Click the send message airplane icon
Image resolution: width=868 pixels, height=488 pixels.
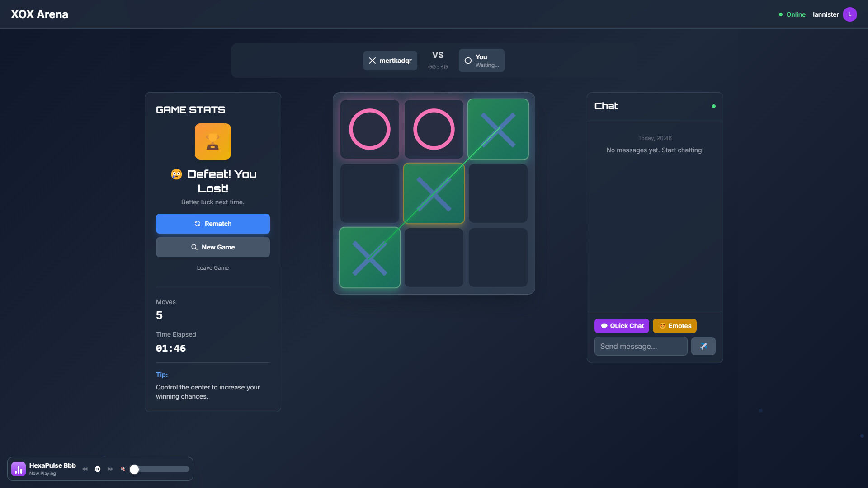[x=703, y=346]
